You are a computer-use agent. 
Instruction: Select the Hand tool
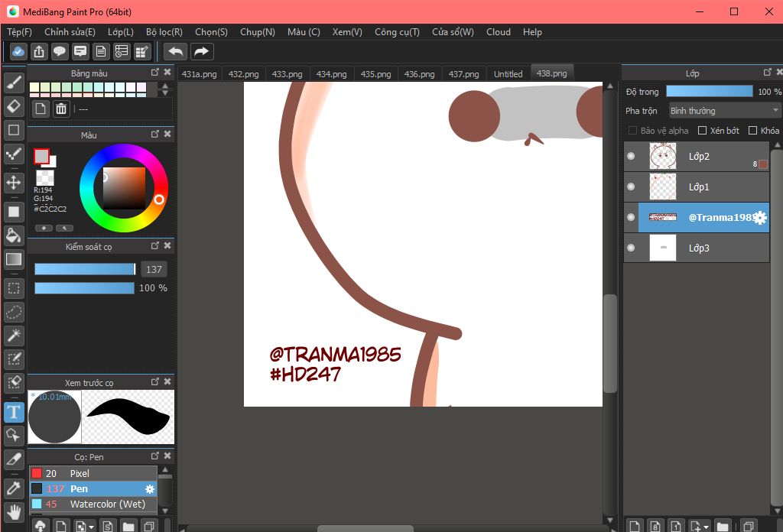[x=14, y=512]
